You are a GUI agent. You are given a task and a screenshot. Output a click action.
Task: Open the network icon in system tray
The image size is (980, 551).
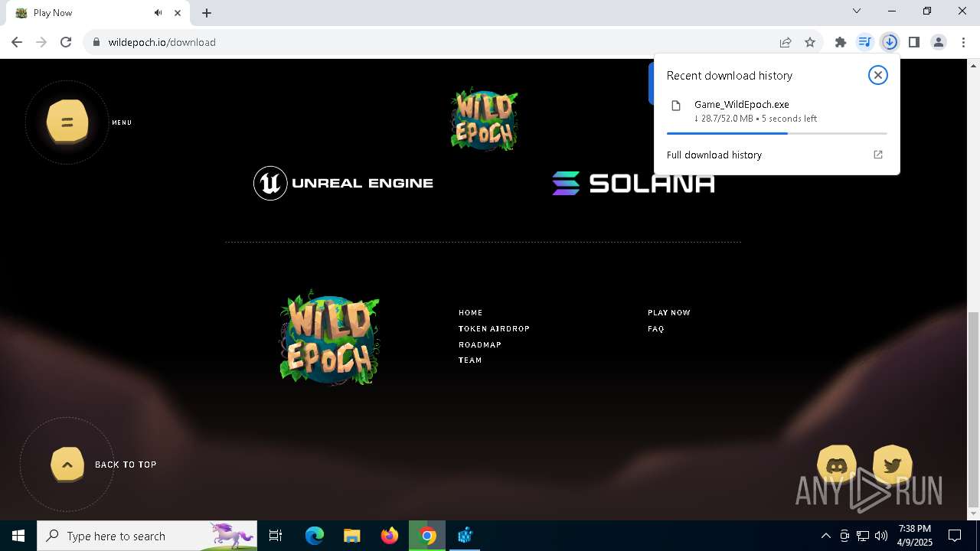tap(863, 536)
